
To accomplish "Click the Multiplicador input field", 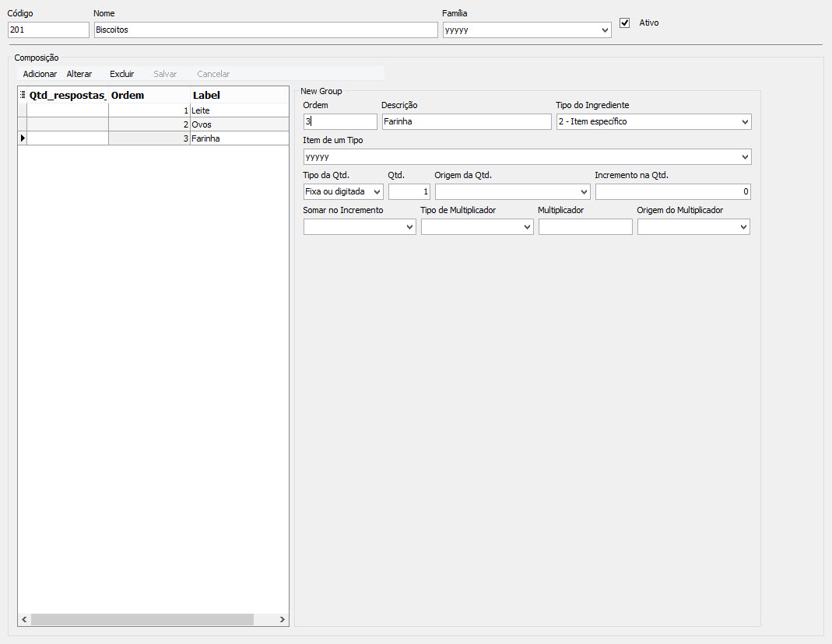I will pos(585,227).
